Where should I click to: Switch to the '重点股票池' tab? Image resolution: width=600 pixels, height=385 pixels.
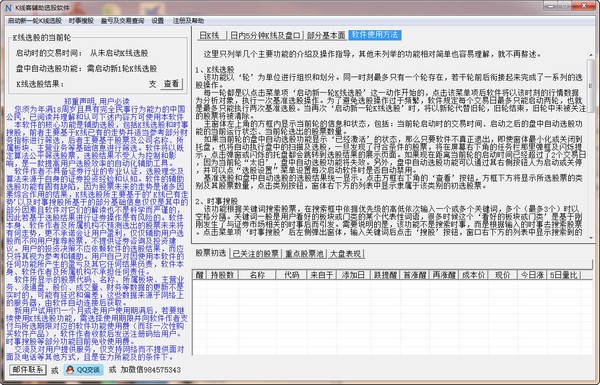point(305,254)
